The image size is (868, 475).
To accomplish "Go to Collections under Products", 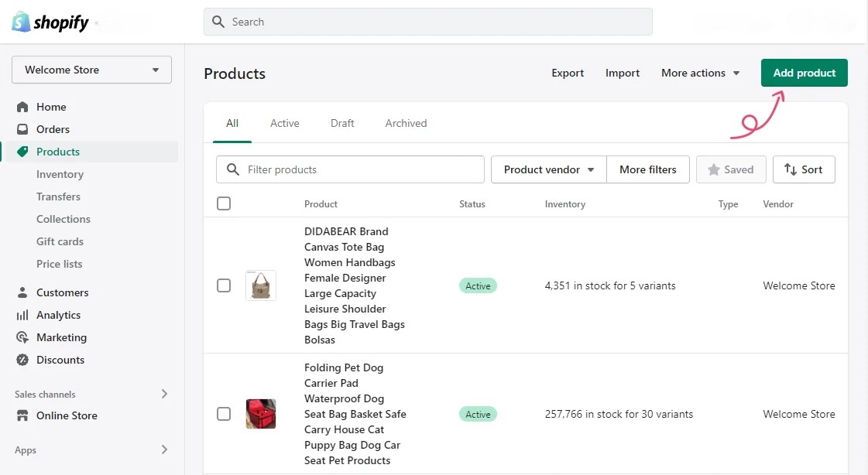I will coord(63,219).
